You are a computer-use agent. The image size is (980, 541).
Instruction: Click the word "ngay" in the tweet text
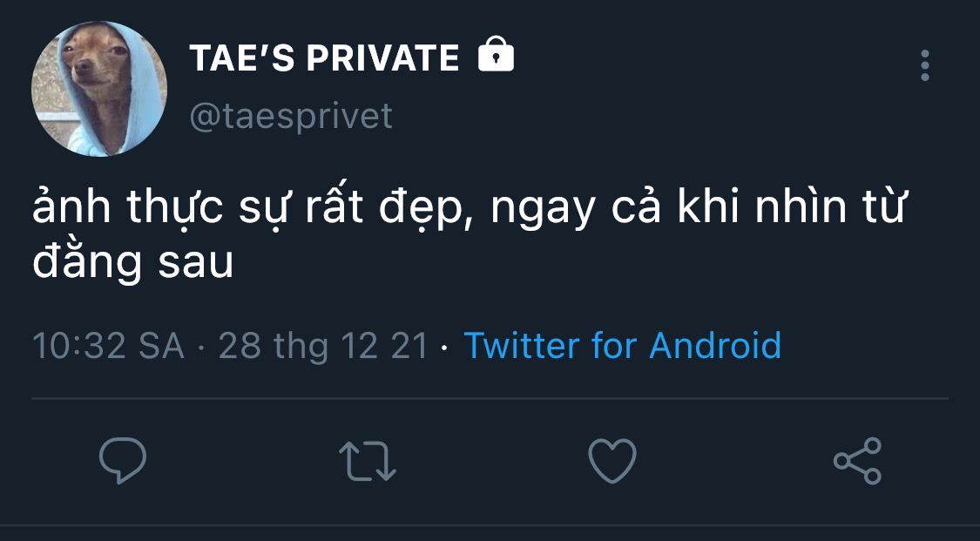tap(543, 213)
